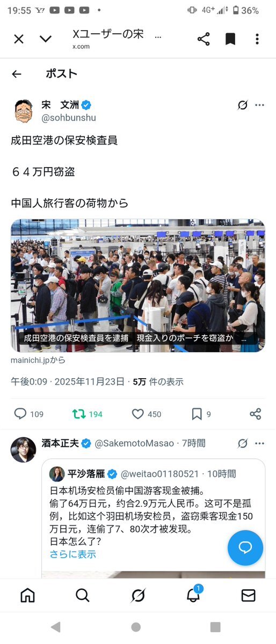Open more options on 宋文洲's post
276x644 pixels.
[x=259, y=105]
